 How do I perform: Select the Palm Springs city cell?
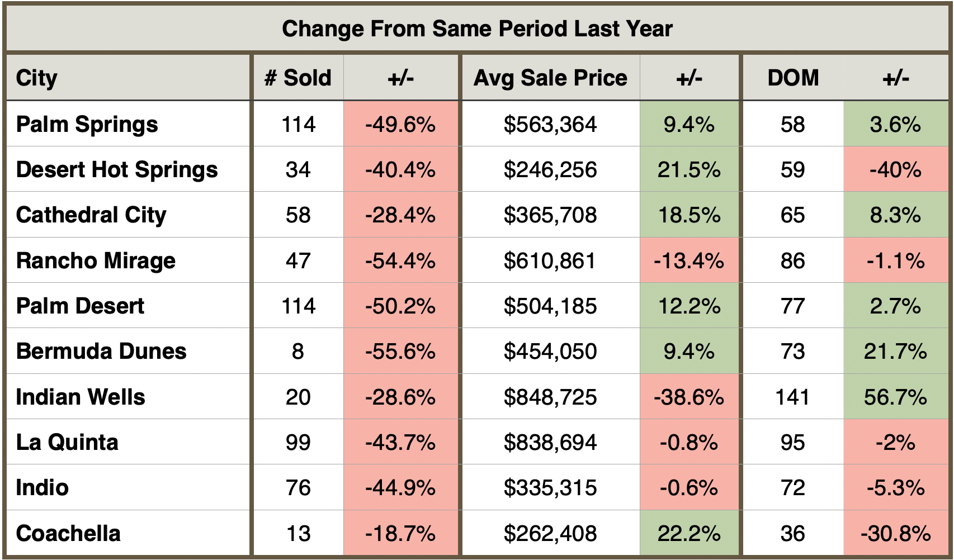(x=87, y=124)
